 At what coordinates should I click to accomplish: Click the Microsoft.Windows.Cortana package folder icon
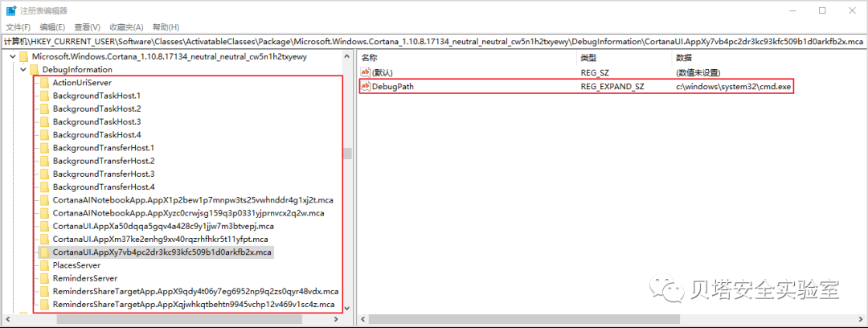[23, 56]
